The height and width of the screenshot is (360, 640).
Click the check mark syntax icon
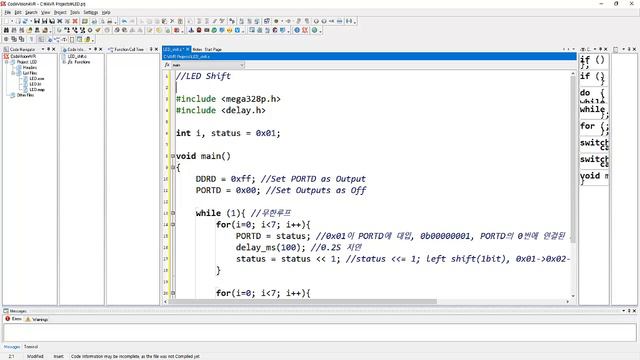[x=98, y=30]
